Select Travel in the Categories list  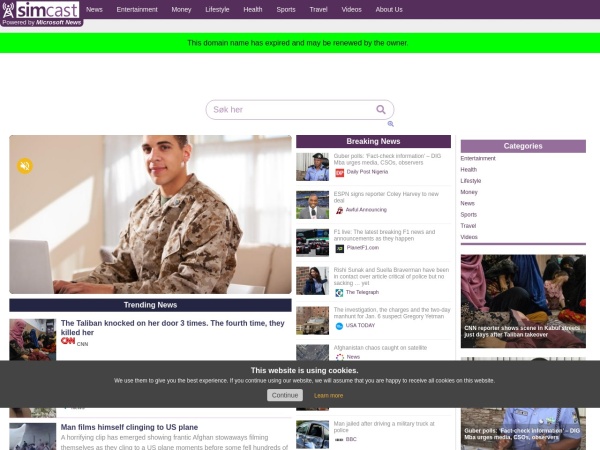coord(468,226)
